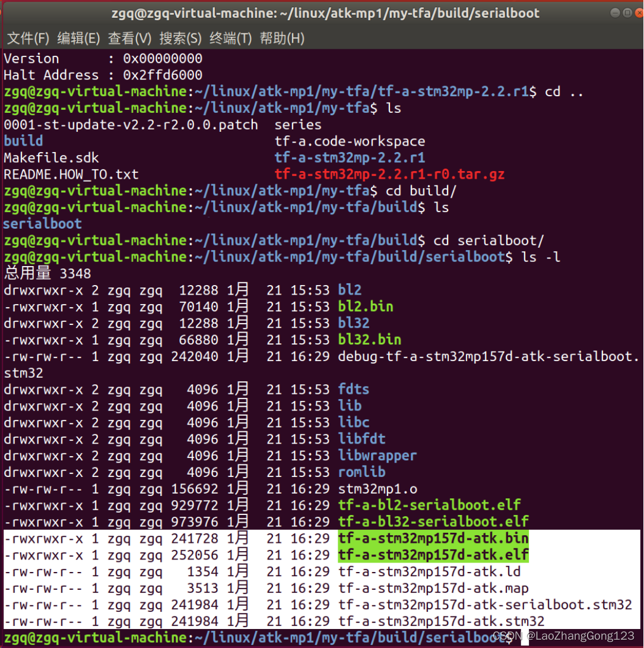Screen dimensions: 644x648
Task: Select the red tf-a-stm32mp-2.2.r1-r0.tar.gz archive
Action: [x=390, y=175]
